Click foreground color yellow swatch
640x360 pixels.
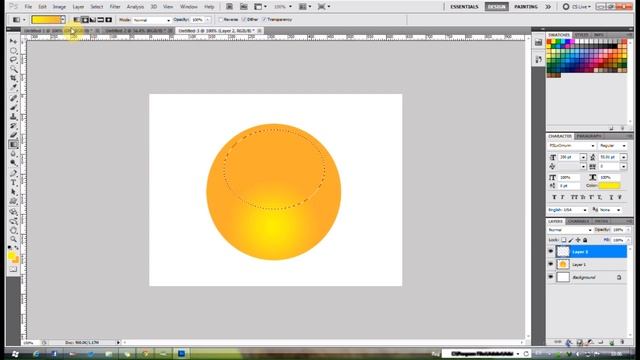(11, 256)
